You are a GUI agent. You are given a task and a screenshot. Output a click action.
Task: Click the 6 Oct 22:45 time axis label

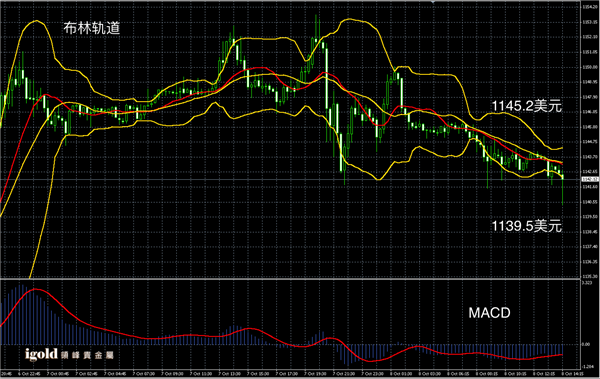29,373
